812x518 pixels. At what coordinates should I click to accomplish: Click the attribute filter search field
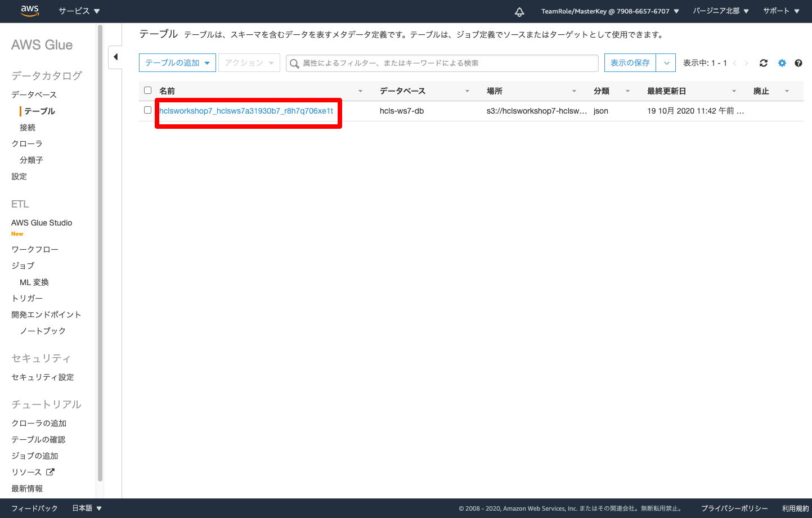pyautogui.click(x=442, y=63)
